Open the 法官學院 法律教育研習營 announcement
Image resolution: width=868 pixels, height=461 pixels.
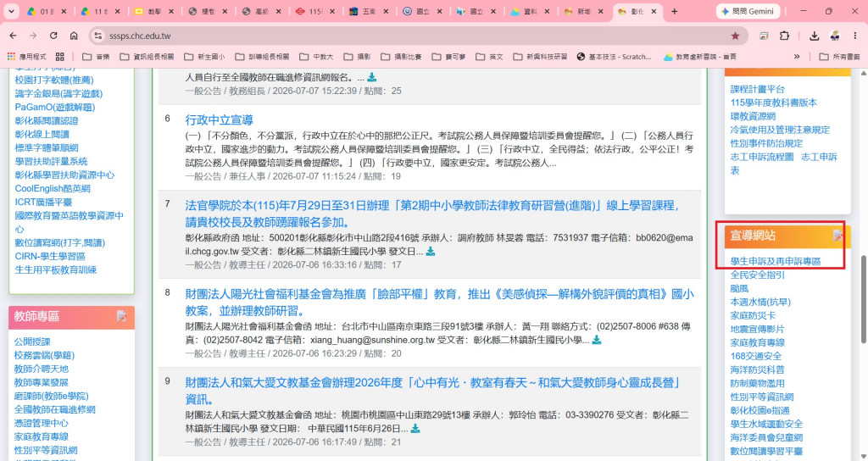point(432,214)
